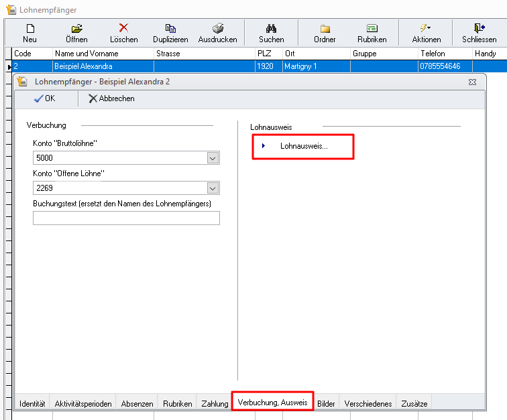Click the Neu toolbar icon
The image size is (507, 420).
[x=30, y=29]
